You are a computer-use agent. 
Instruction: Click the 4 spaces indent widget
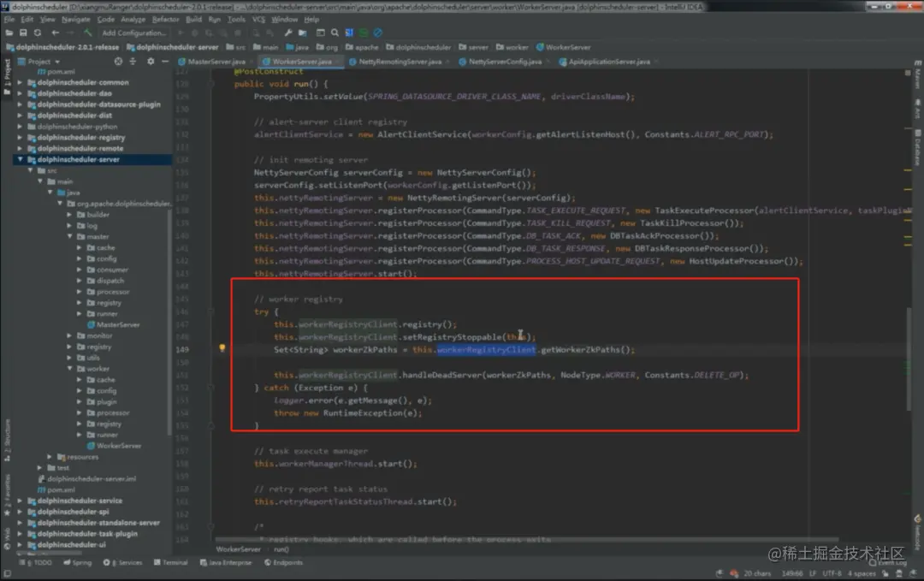point(862,573)
